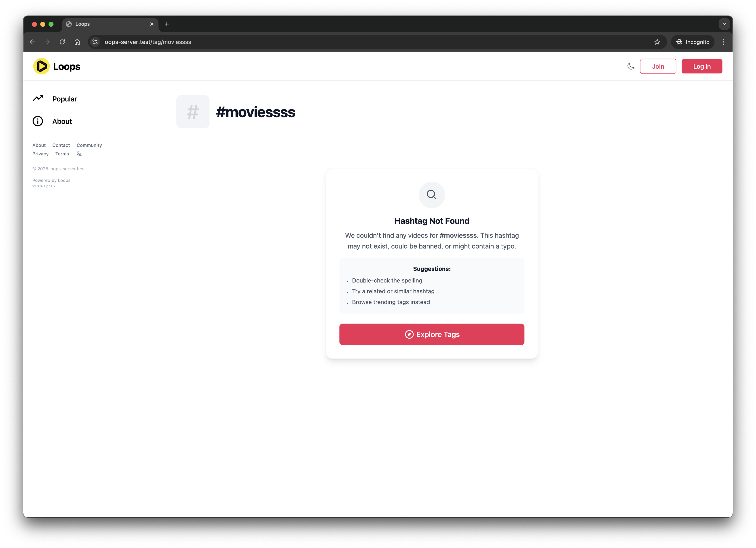Click the magnifier icon in Not Found card
Image resolution: width=756 pixels, height=548 pixels.
432,195
